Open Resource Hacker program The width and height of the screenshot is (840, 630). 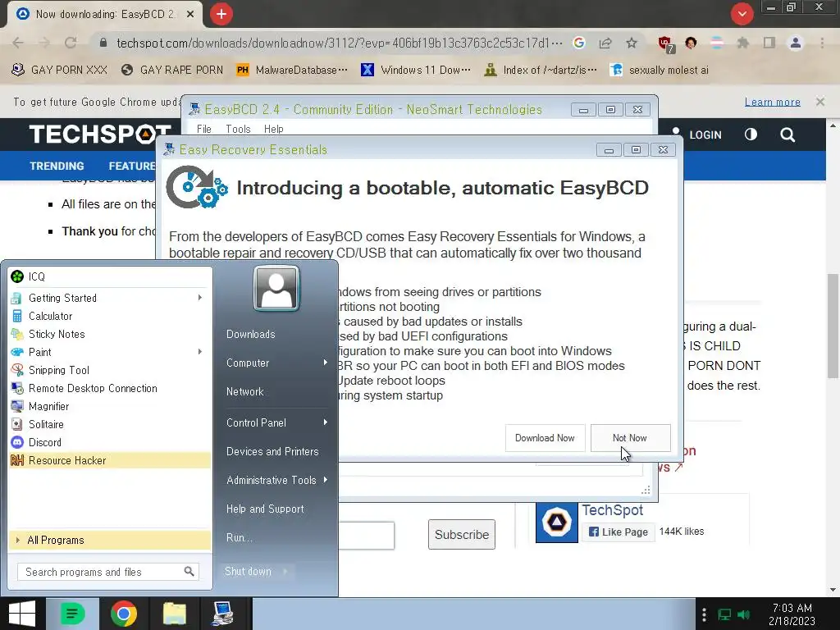(x=110, y=461)
